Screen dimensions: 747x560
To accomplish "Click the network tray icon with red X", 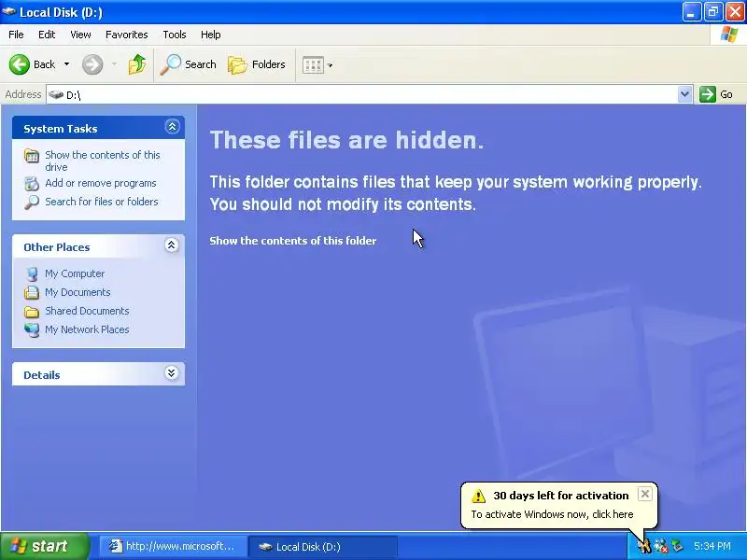I will [661, 546].
